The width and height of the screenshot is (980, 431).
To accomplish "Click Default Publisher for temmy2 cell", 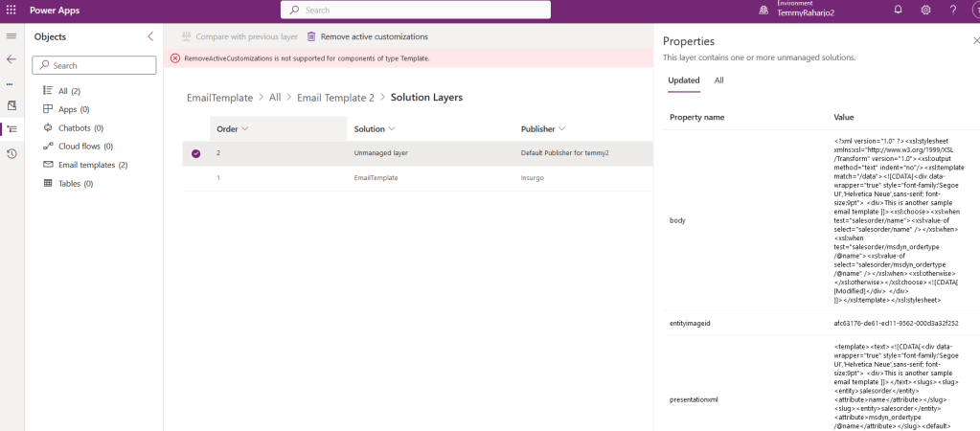I will click(x=563, y=153).
